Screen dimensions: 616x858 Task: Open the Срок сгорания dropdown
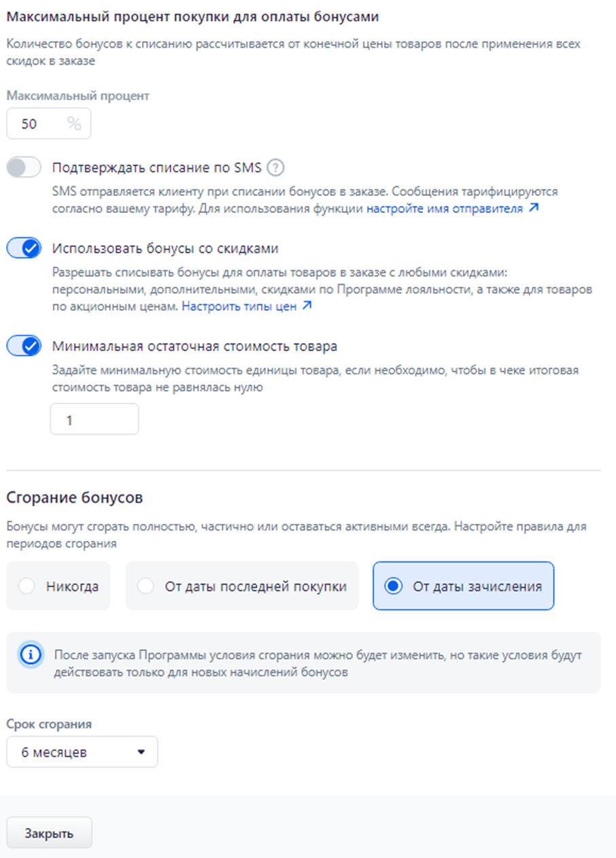pos(82,752)
